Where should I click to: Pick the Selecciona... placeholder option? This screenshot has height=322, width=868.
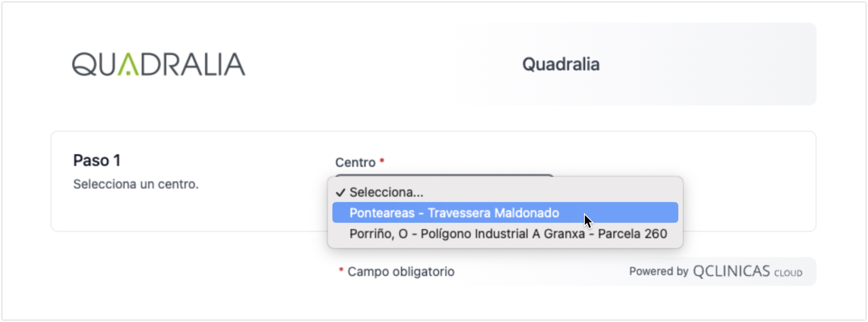(386, 193)
